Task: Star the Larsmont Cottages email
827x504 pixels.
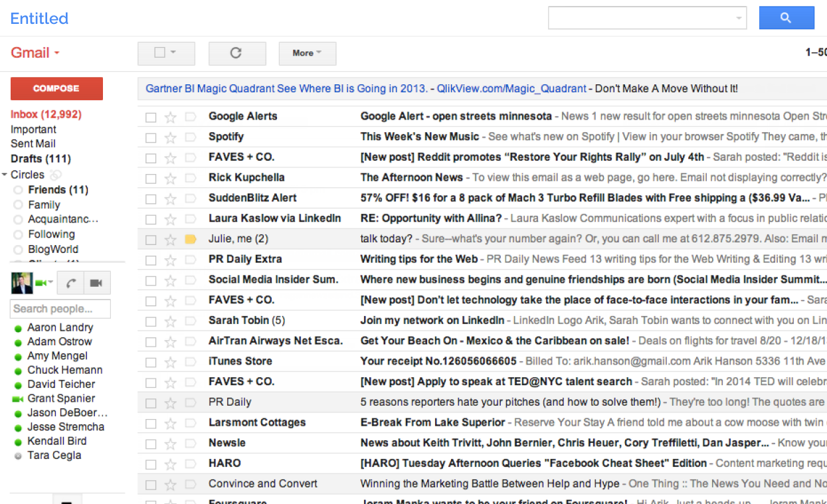Action: 171,424
